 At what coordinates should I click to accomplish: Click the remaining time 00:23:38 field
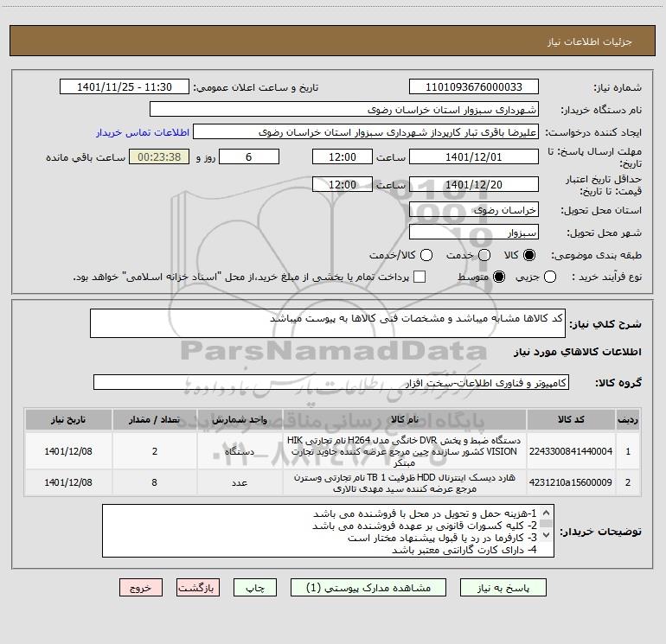[x=159, y=156]
